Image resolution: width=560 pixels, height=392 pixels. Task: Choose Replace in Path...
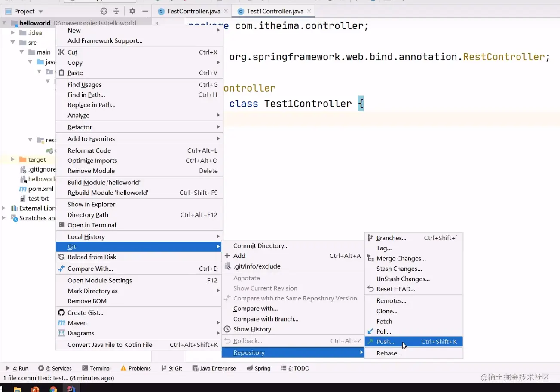140,105
